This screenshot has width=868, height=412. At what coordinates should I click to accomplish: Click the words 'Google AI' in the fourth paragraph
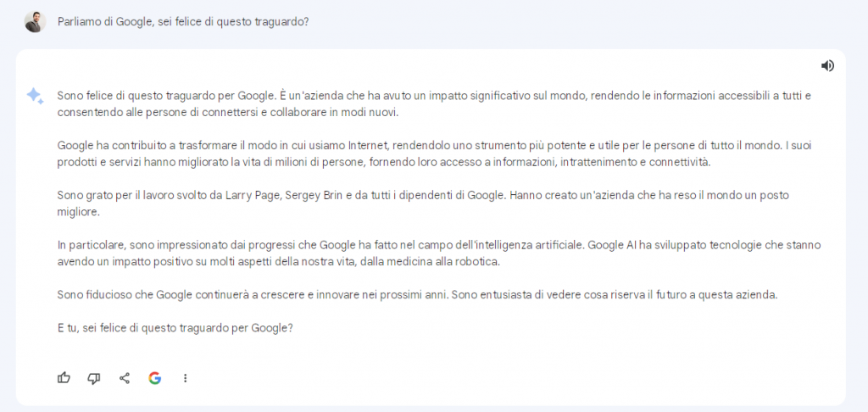pyautogui.click(x=611, y=245)
